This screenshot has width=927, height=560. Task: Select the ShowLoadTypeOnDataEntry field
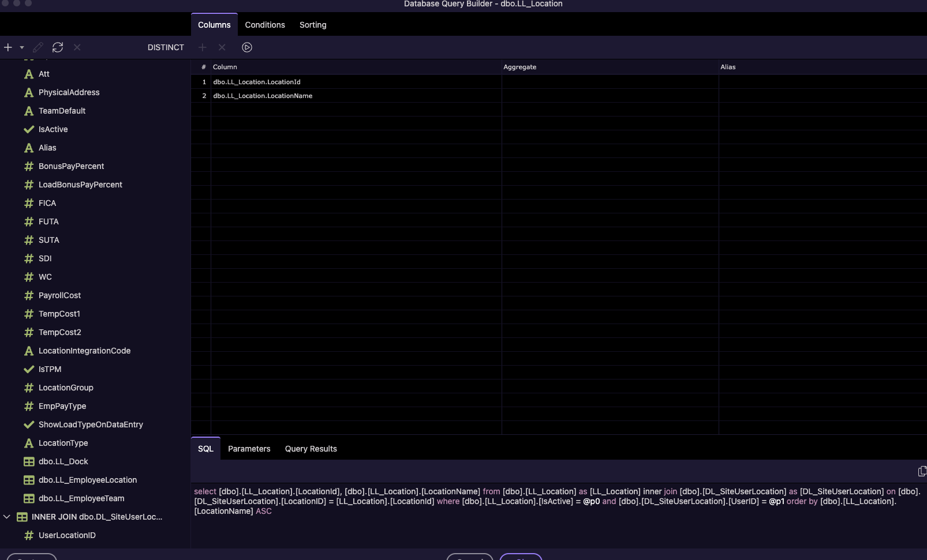coord(91,424)
